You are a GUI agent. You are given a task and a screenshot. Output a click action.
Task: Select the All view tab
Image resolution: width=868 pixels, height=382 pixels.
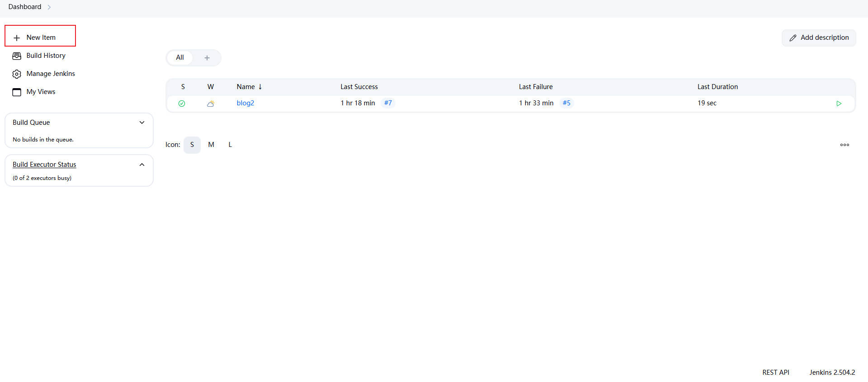point(180,58)
